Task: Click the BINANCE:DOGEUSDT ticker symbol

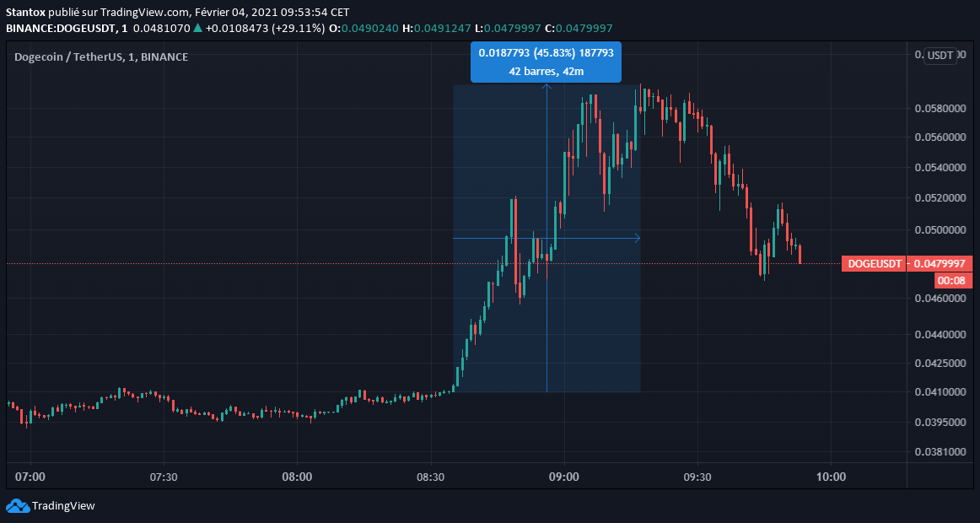Action: pos(62,27)
